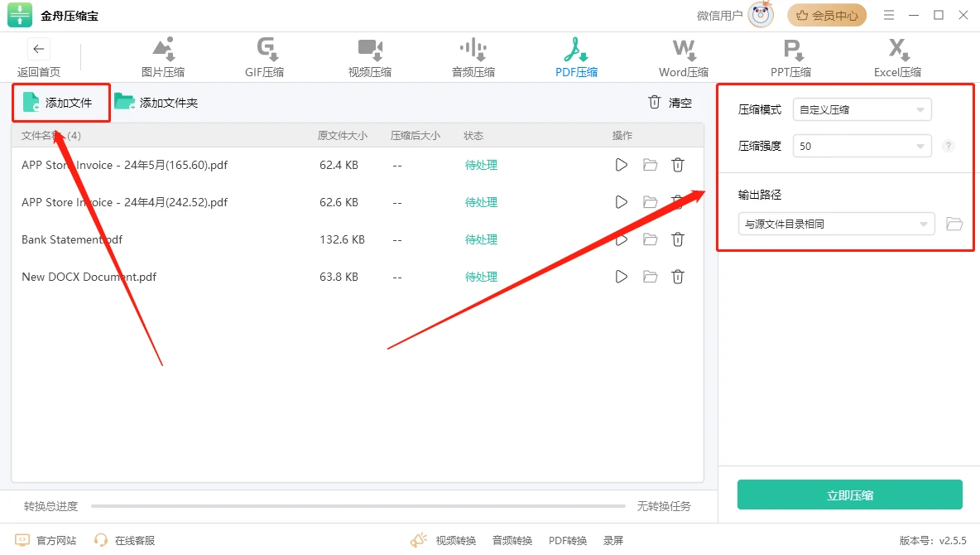Start compressing the Bank Statement.pdf row
The width and height of the screenshot is (980, 555).
click(x=622, y=239)
